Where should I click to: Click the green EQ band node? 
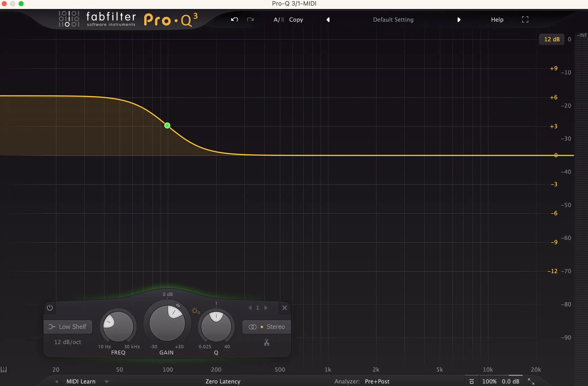[x=167, y=125]
